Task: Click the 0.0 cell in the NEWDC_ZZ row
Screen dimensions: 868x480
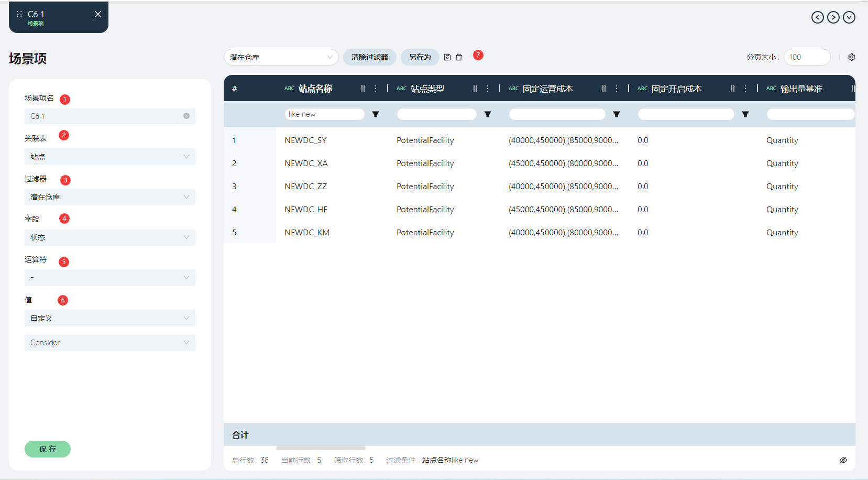Action: (x=643, y=187)
